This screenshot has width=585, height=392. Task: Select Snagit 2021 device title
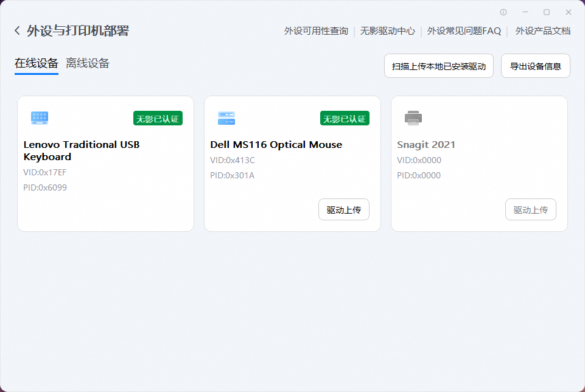coord(426,145)
